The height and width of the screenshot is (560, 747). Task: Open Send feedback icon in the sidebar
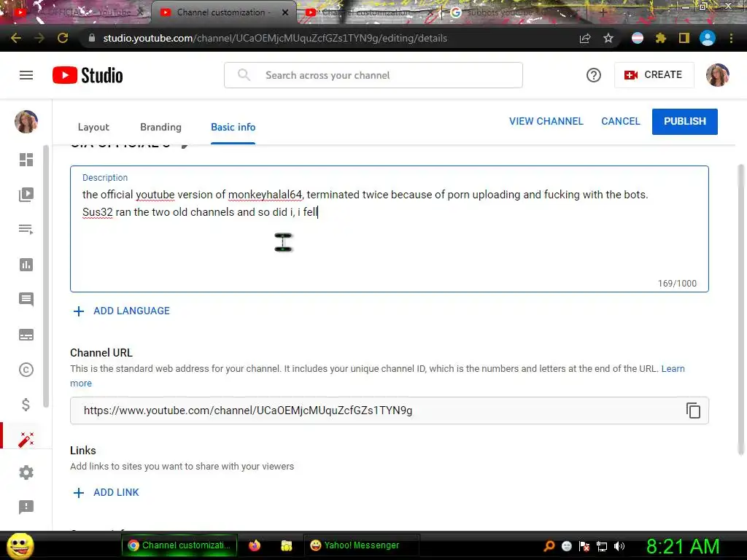[26, 507]
